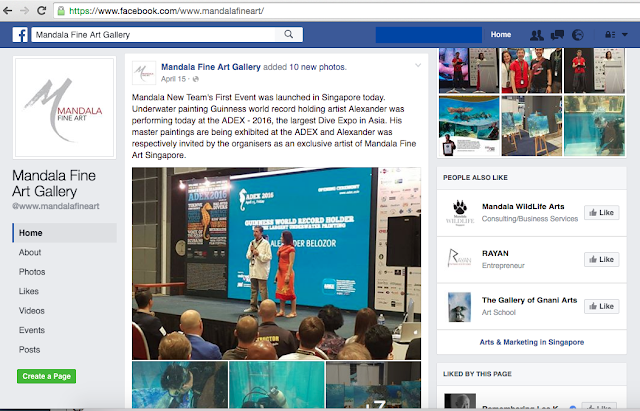Open the notifications globe icon
The width and height of the screenshot is (640, 411).
pyautogui.click(x=578, y=35)
